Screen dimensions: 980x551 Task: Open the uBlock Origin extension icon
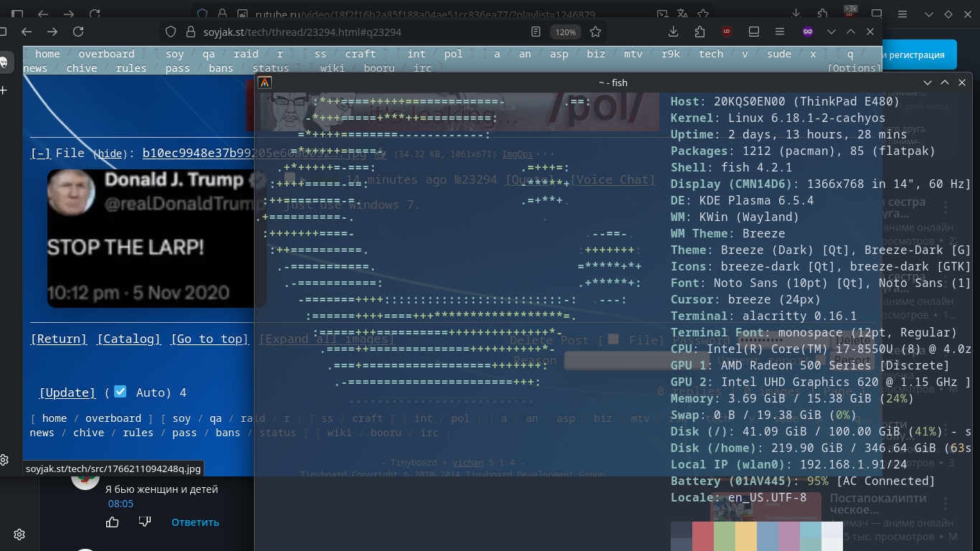pyautogui.click(x=726, y=32)
